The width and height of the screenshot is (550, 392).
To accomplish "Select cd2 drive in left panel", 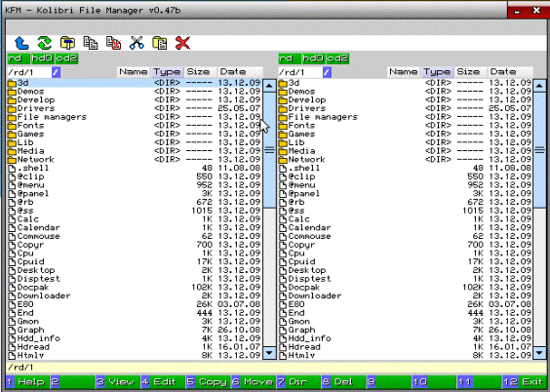I will pyautogui.click(x=66, y=59).
